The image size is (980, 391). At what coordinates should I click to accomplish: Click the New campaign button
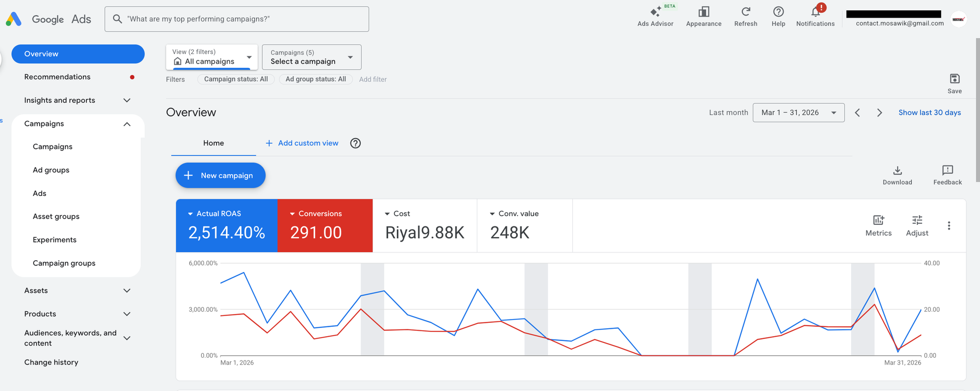click(x=220, y=175)
